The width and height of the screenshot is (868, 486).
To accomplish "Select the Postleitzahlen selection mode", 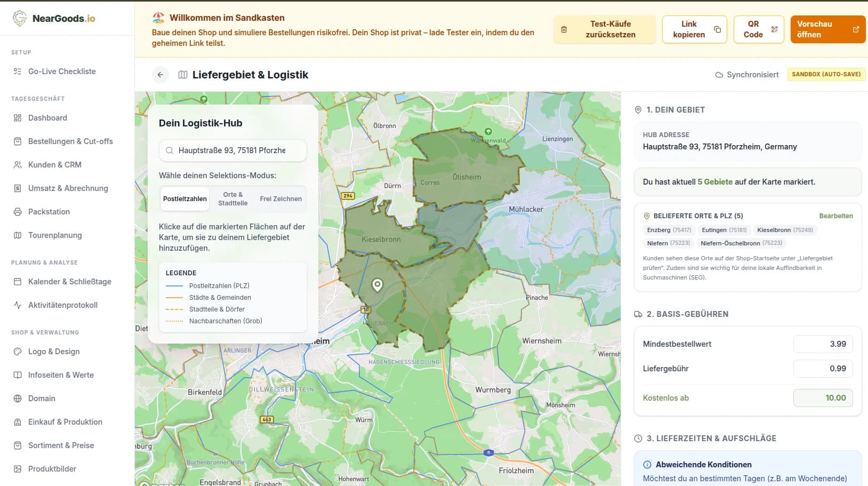I will click(185, 199).
